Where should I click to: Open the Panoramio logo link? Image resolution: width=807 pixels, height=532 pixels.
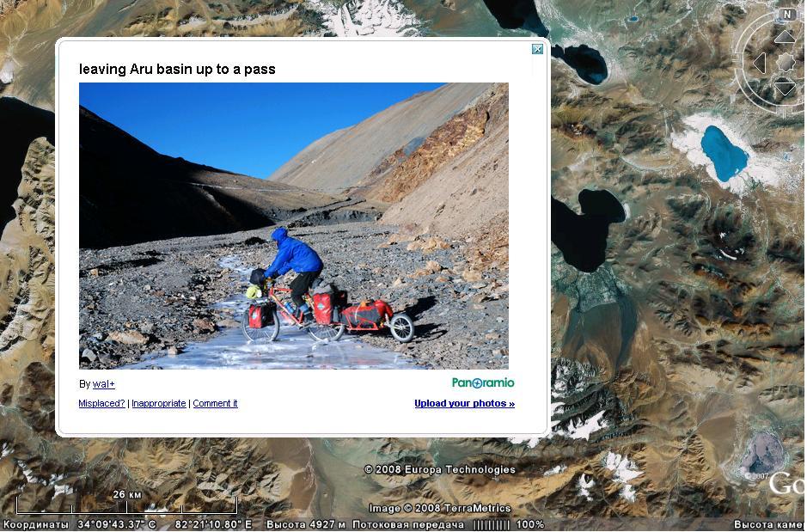point(483,382)
